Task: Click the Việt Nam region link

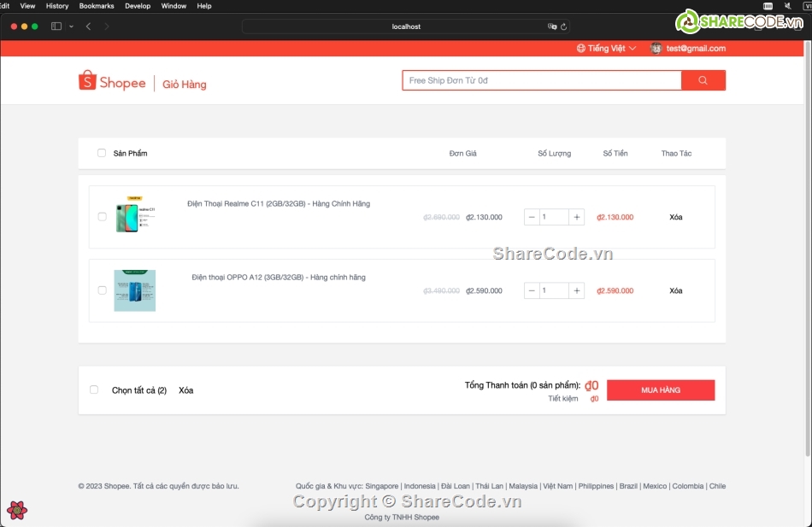Action: [558, 486]
